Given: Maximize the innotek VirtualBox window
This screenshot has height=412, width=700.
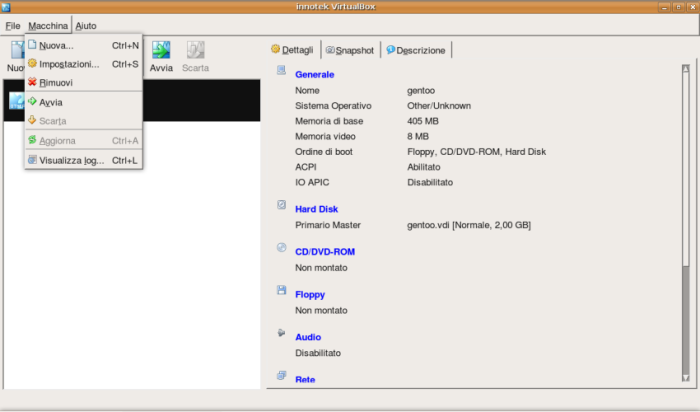Looking at the screenshot, I should pos(679,7).
